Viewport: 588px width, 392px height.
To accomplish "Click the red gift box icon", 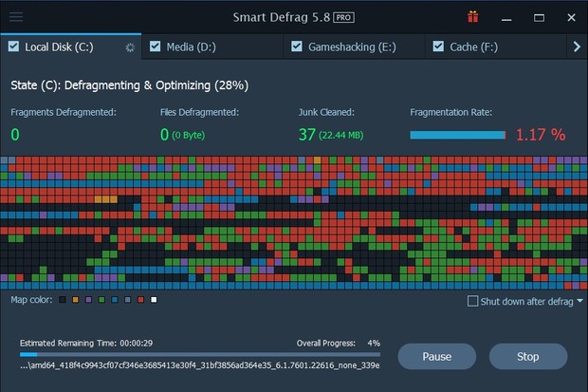I will coord(473,17).
